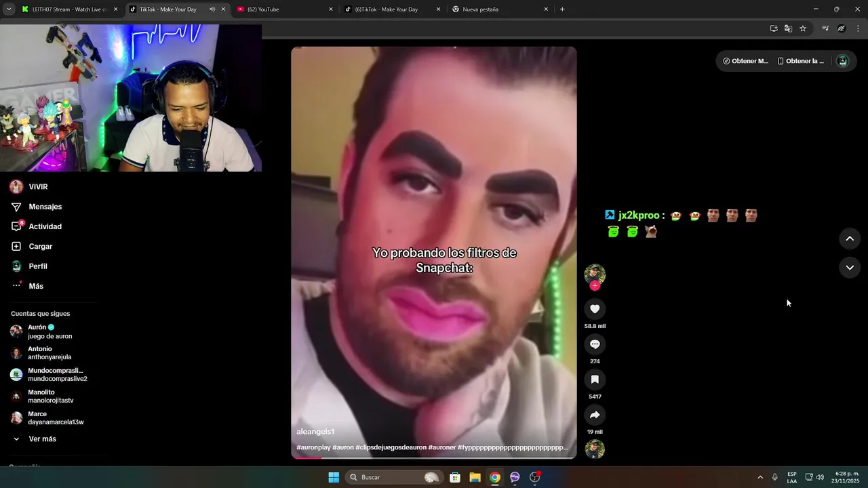
Task: Open the Windows Start menu
Action: pyautogui.click(x=334, y=477)
